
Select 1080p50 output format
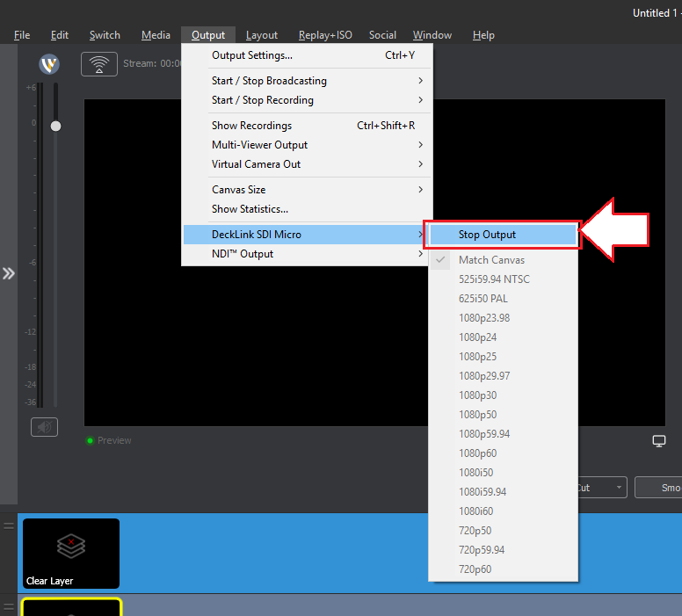tap(503, 415)
